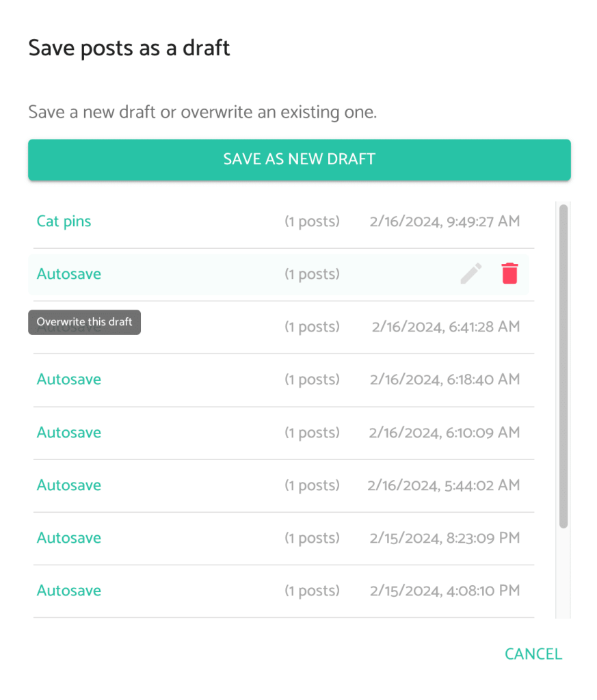Image resolution: width=597 pixels, height=700 pixels.
Task: Overwrite the Autosave draft from 8:23:09 PM
Action: point(68,538)
